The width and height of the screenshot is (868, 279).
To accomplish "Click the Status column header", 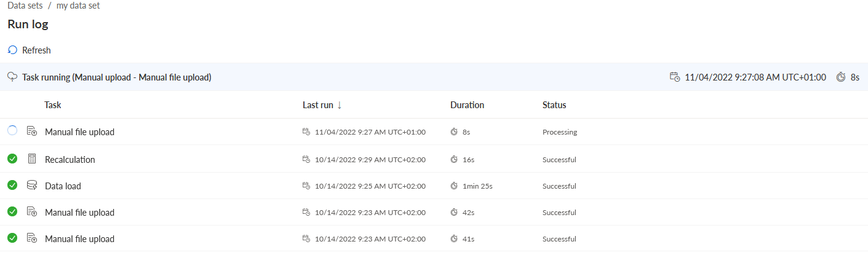I will point(554,105).
